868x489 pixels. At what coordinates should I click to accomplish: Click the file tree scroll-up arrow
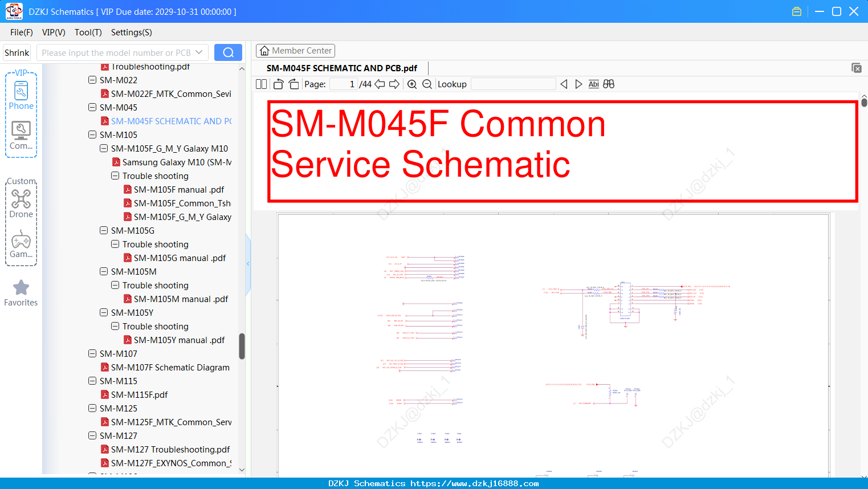(242, 69)
